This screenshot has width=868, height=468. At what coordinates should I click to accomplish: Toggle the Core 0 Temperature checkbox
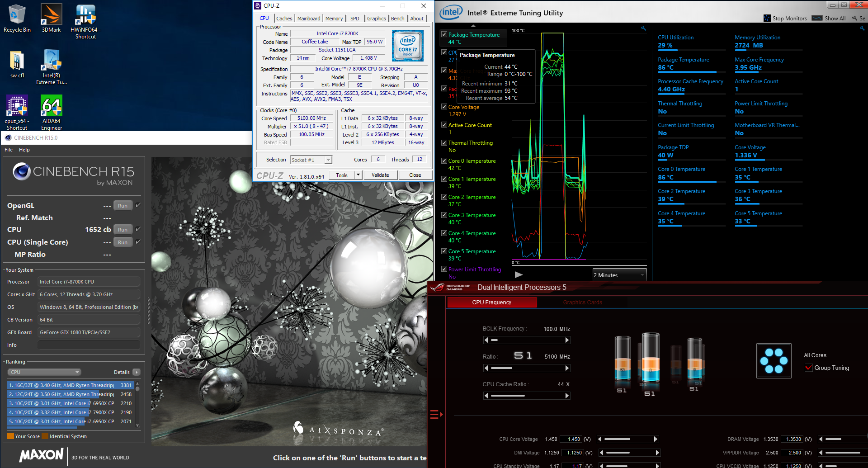click(444, 161)
